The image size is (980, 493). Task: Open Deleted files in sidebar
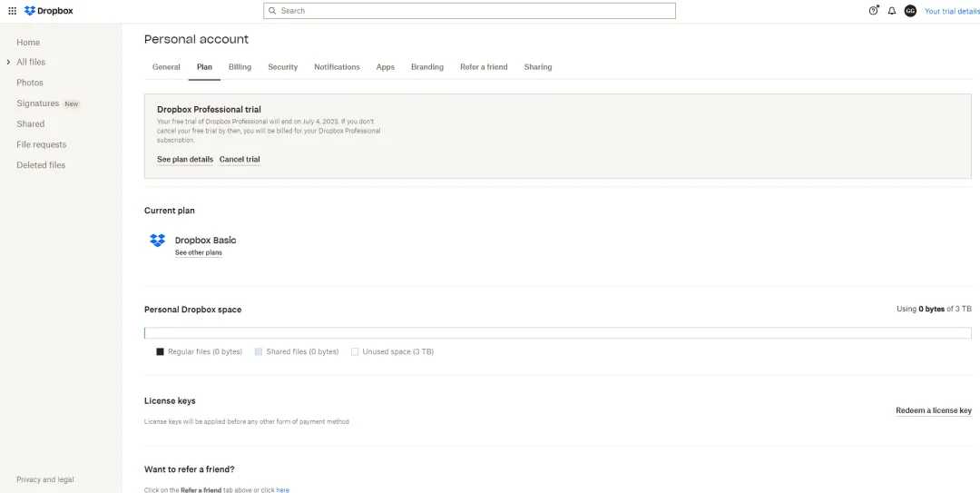click(41, 165)
